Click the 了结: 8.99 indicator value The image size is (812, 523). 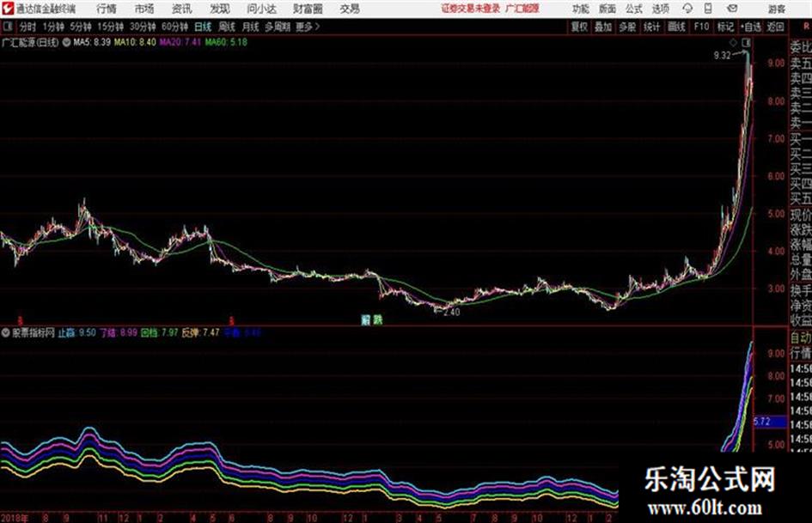pos(119,333)
